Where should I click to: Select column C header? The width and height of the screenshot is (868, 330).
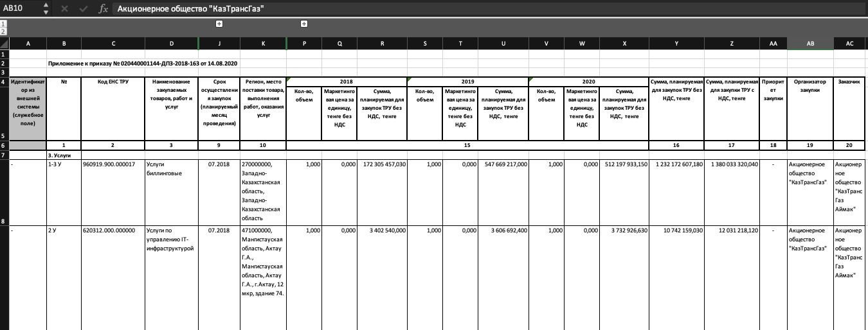coord(113,44)
